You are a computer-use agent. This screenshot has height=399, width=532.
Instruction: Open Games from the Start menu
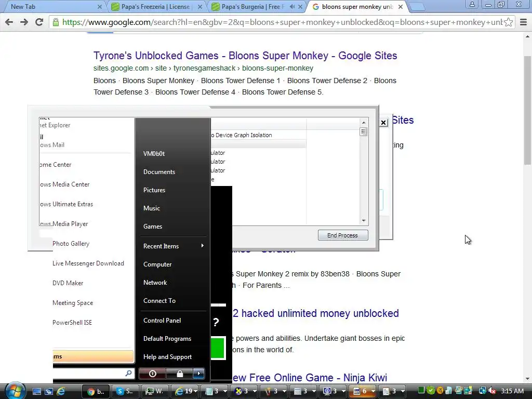(x=153, y=227)
